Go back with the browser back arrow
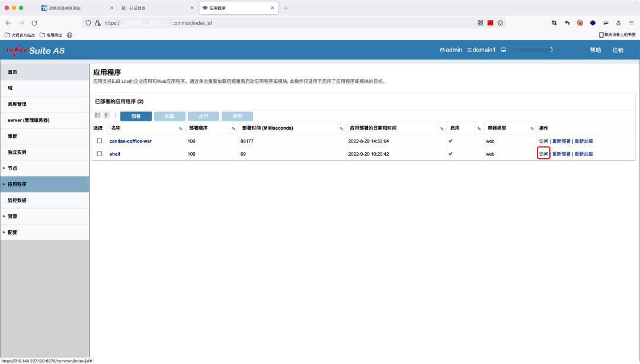640x364 pixels. pos(8,23)
